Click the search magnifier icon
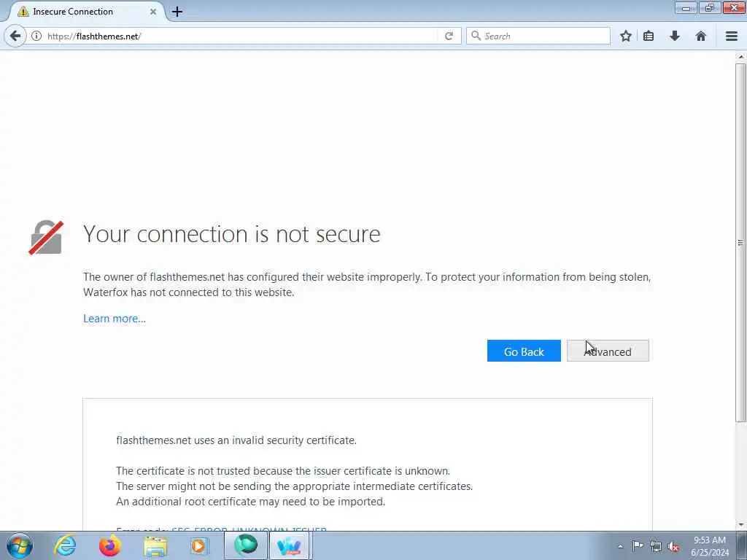Screen dimensions: 747x560 coord(476,36)
